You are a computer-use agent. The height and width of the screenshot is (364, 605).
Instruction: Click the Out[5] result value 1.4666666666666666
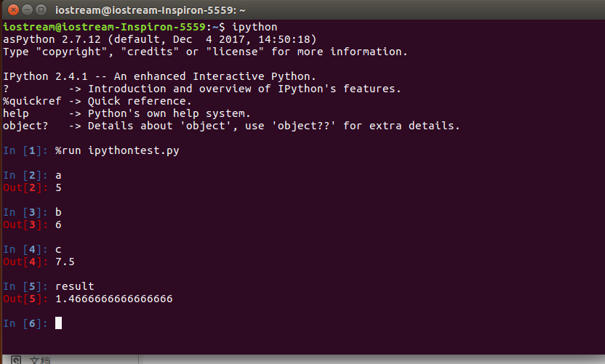point(114,299)
